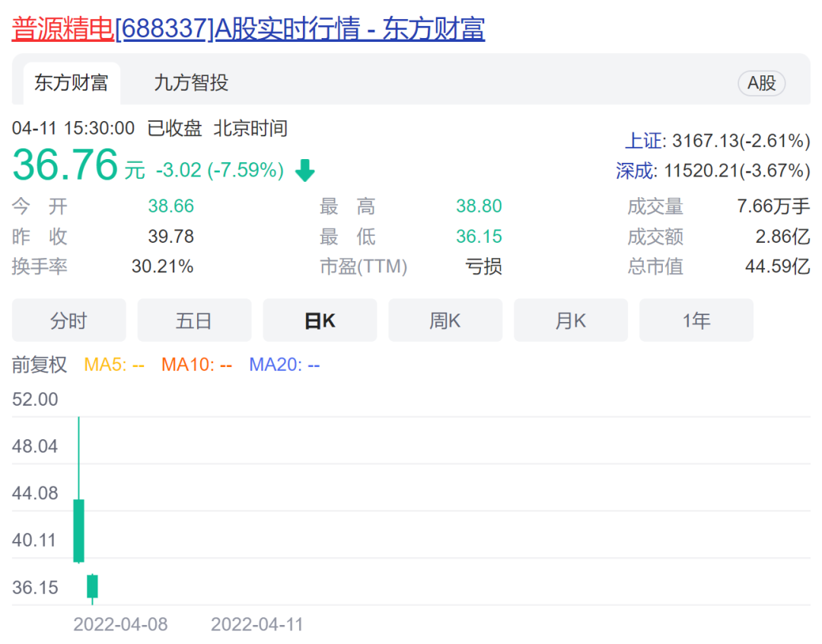The image size is (822, 644).
Task: Click the A股 market badge
Action: click(761, 84)
